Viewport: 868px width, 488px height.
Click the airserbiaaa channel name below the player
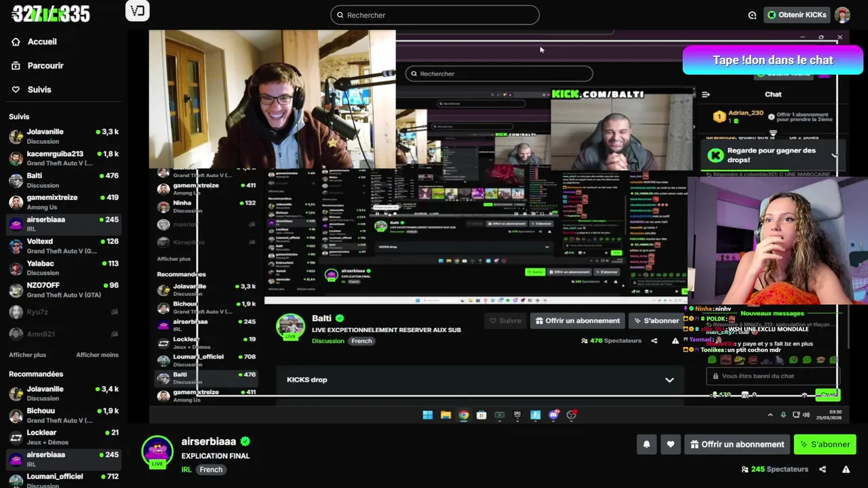point(209,441)
